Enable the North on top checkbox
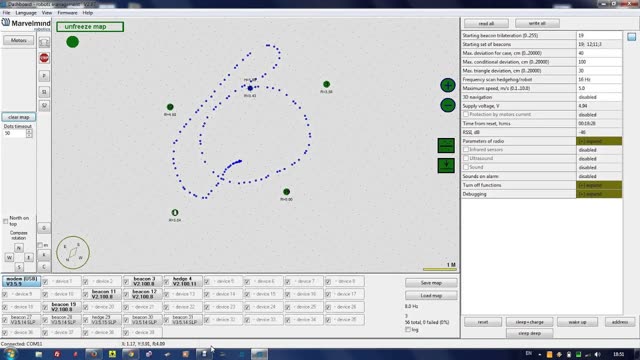Screen dimensions: 640x360 [5, 221]
